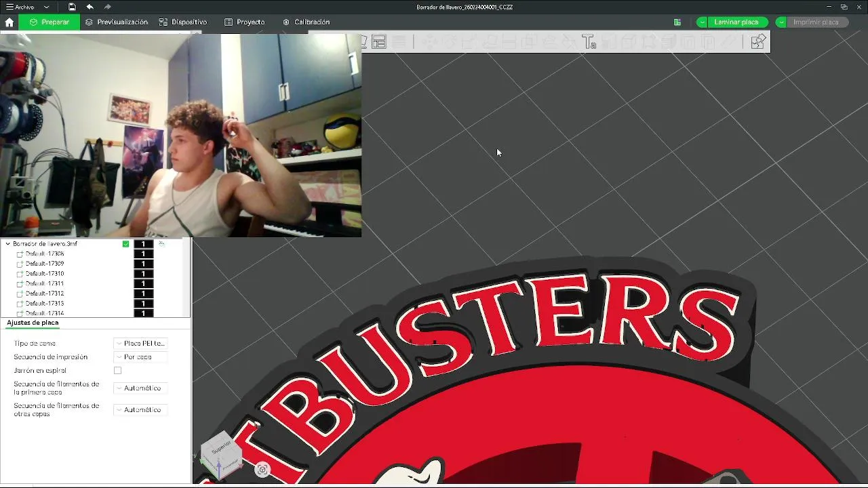Viewport: 868px width, 488px height.
Task: Open the Dispositivo tab
Action: pos(183,22)
